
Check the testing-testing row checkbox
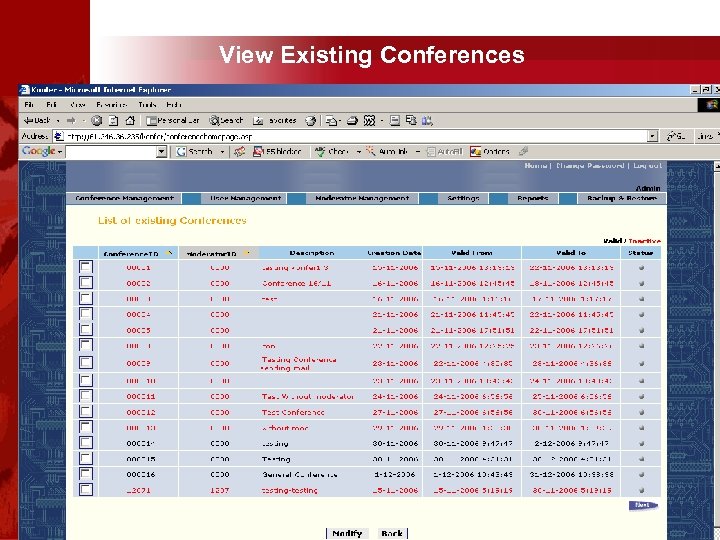coord(86,489)
